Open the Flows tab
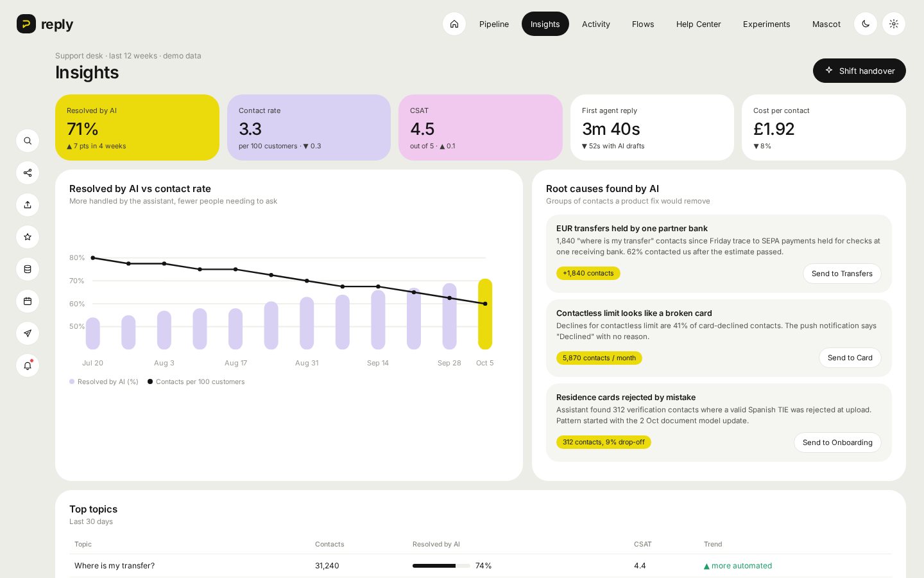 click(x=643, y=24)
